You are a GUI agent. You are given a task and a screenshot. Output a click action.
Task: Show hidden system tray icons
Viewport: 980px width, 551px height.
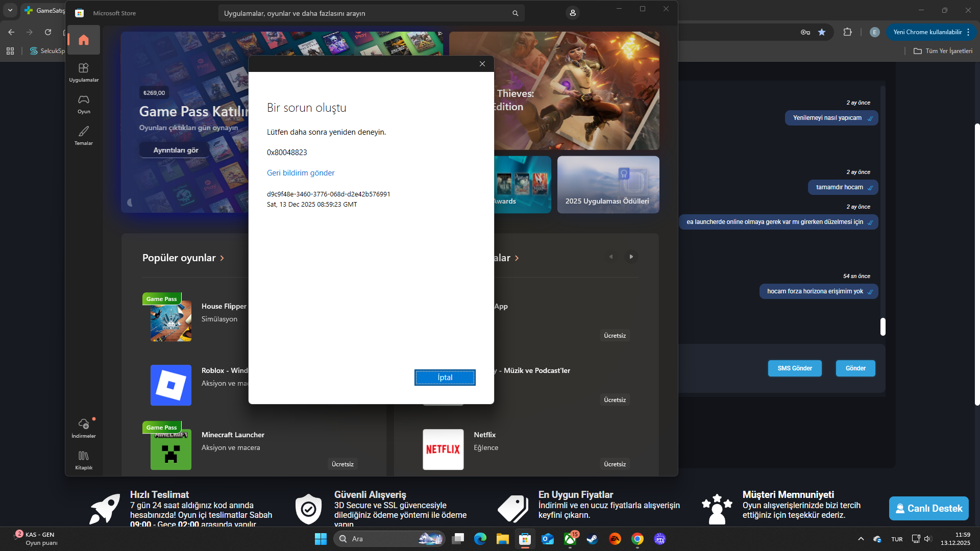click(861, 539)
